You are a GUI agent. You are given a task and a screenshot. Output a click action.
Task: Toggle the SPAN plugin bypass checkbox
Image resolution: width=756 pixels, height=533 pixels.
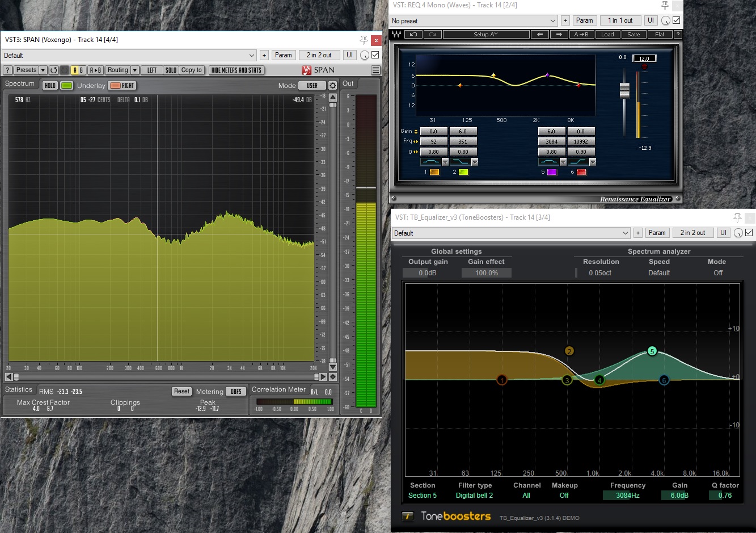click(x=375, y=55)
